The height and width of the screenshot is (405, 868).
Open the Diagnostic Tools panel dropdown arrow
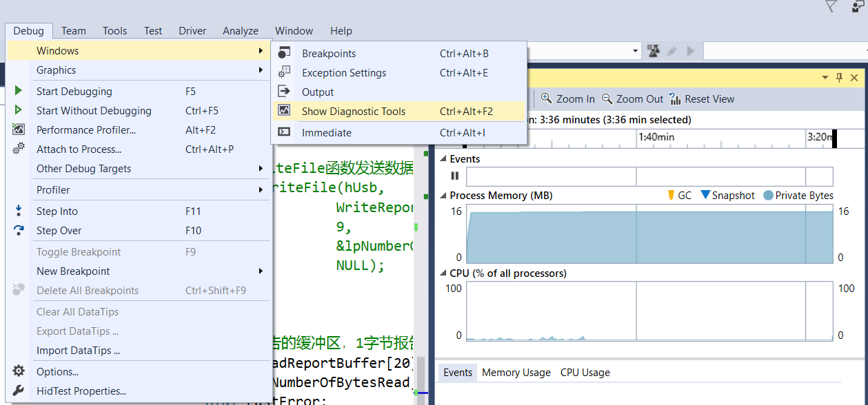[825, 78]
